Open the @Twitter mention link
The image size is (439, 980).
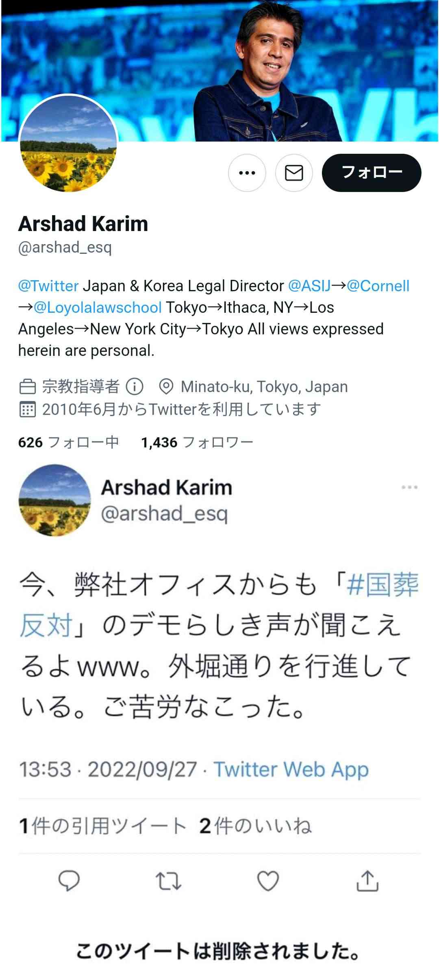pos(48,286)
